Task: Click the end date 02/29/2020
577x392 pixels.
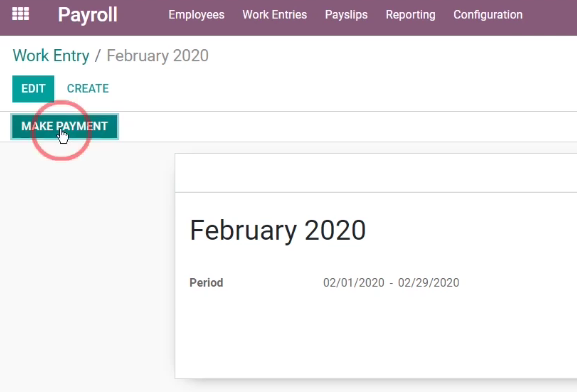Action: (x=428, y=283)
